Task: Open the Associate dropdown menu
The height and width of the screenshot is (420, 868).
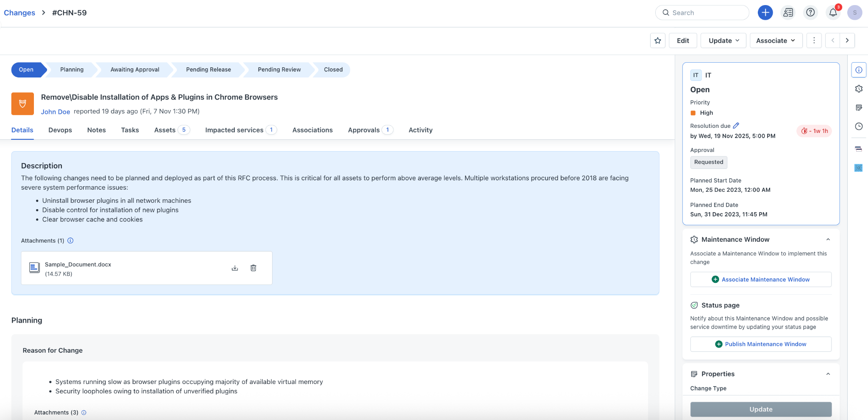Action: coord(776,41)
